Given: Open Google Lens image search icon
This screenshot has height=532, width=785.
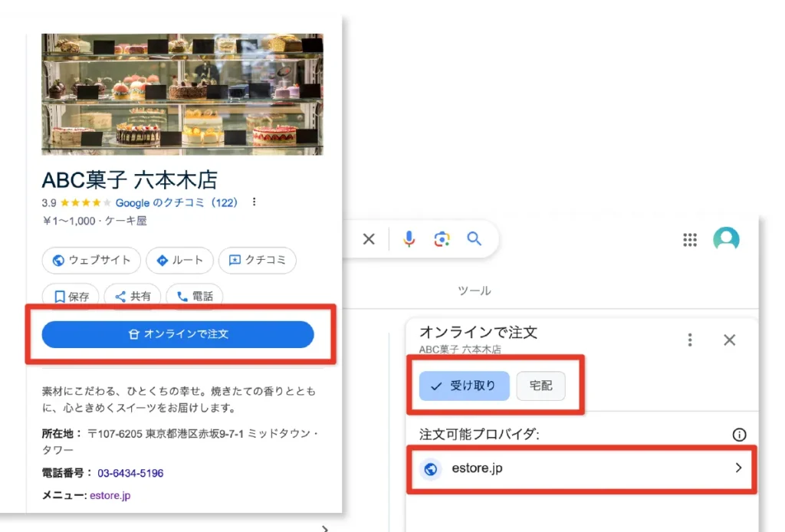Looking at the screenshot, I should click(442, 239).
